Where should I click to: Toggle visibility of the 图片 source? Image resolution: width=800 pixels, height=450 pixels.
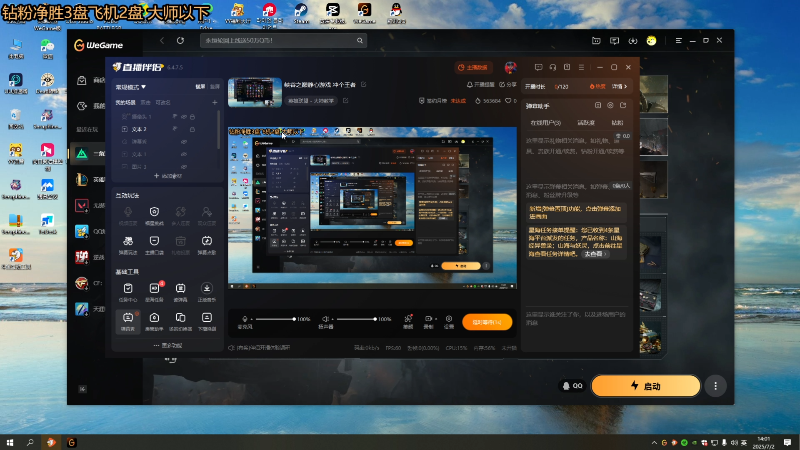184,166
